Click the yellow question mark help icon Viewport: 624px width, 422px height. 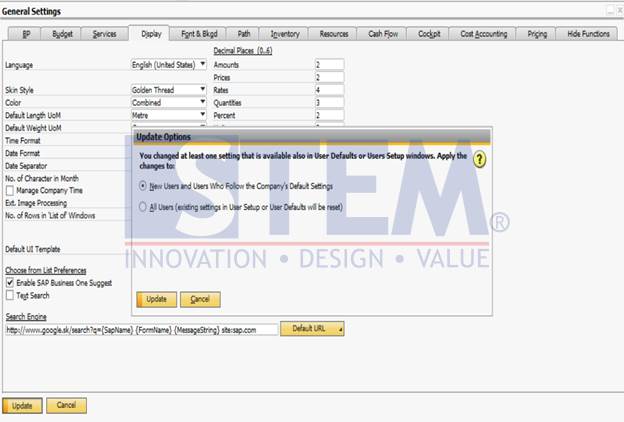coord(480,160)
